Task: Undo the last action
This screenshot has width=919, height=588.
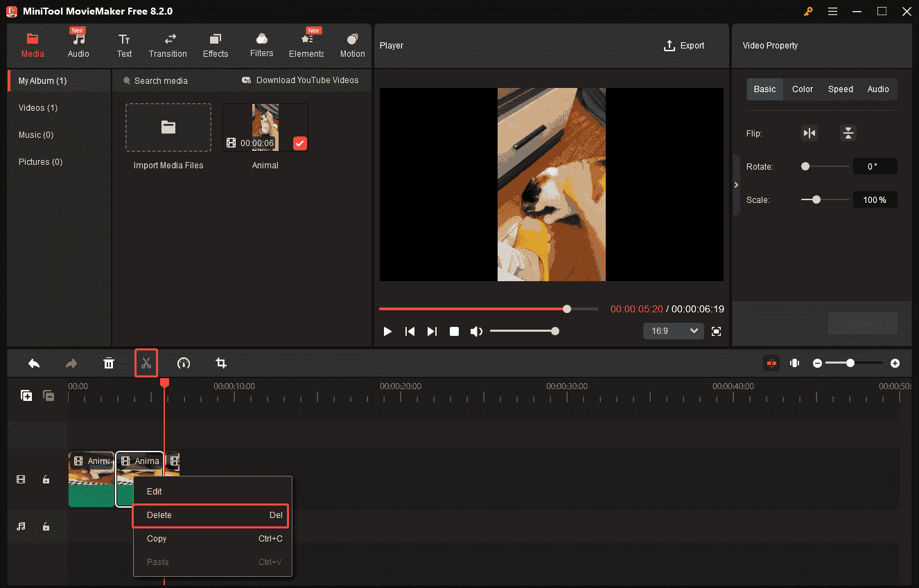Action: (33, 363)
